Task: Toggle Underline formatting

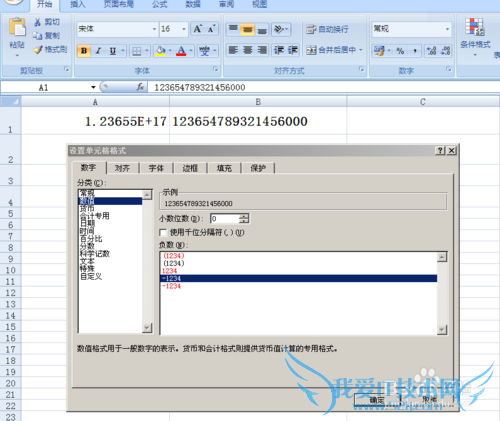Action: tap(113, 51)
